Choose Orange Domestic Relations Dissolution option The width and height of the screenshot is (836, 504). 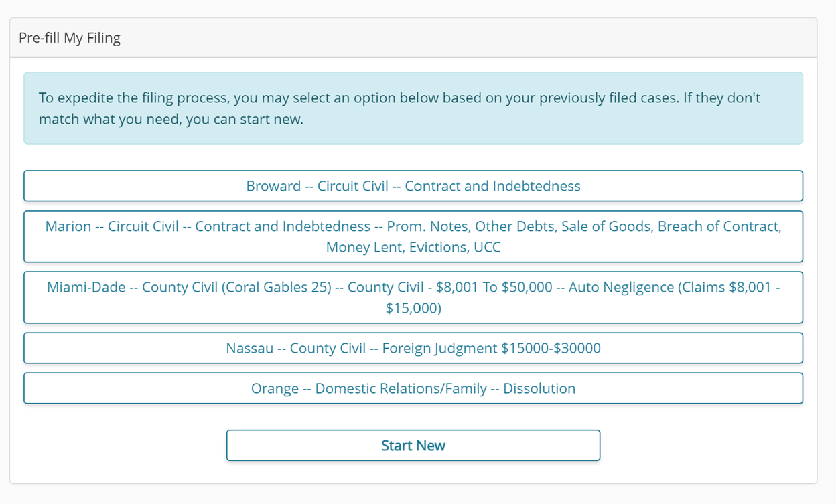pyautogui.click(x=413, y=388)
